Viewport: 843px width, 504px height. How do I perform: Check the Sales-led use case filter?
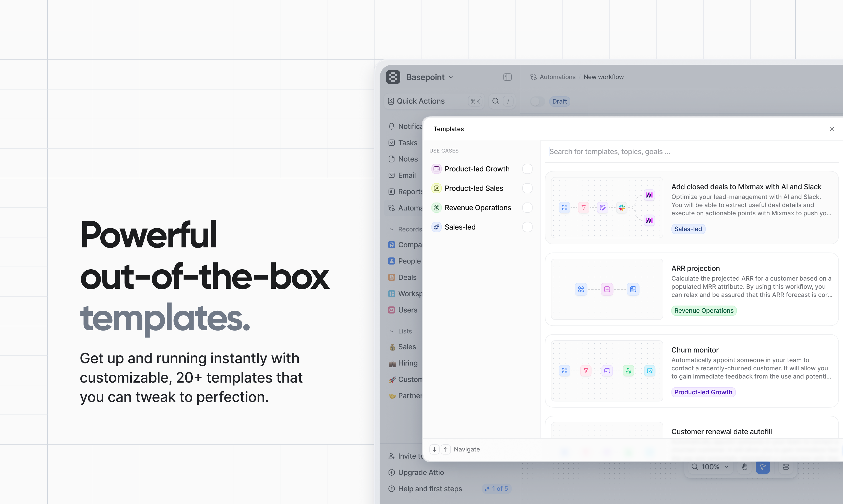pyautogui.click(x=527, y=227)
